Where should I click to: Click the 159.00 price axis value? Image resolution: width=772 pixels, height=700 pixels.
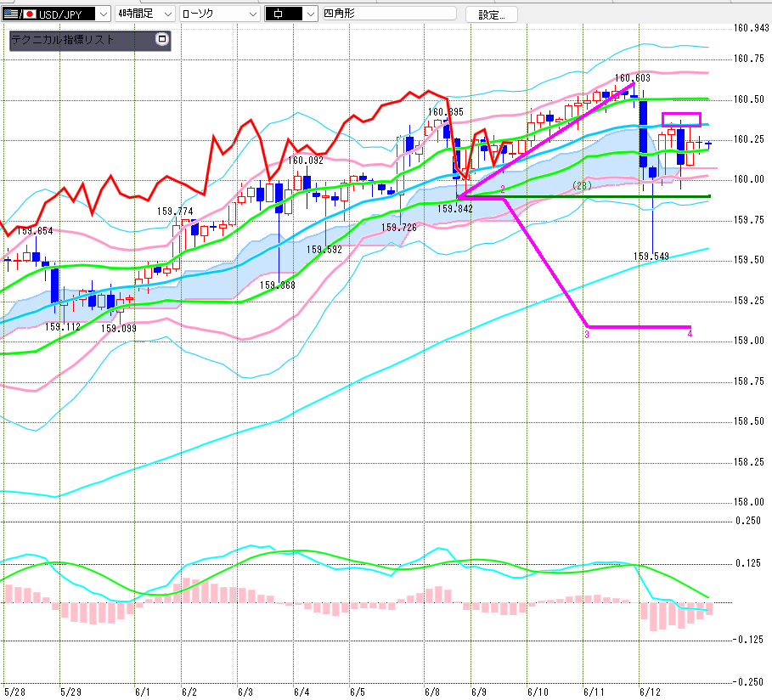(749, 341)
